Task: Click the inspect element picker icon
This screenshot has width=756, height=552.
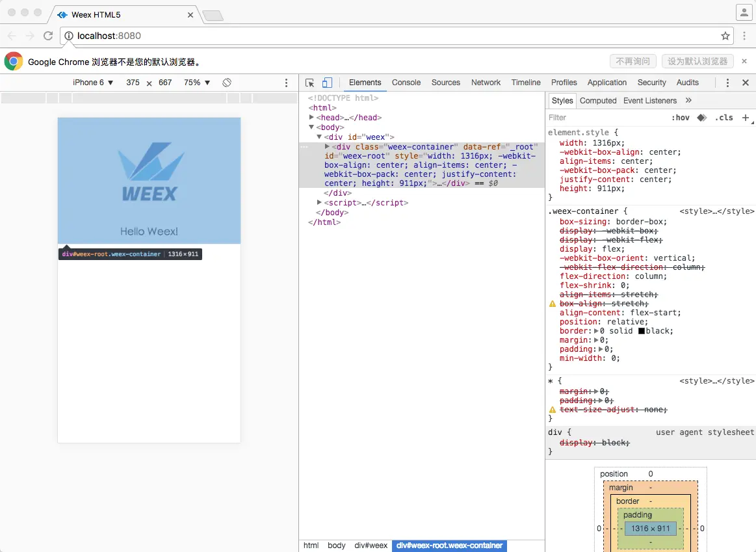Action: pyautogui.click(x=310, y=83)
